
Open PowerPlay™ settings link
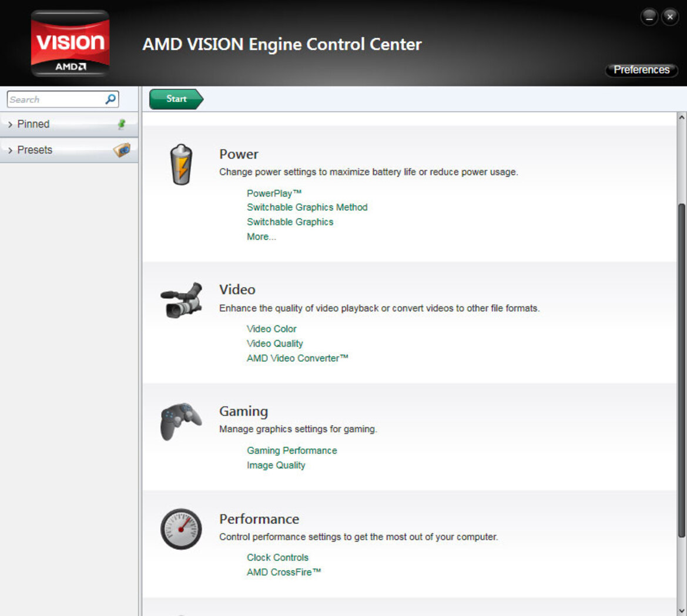tap(274, 193)
